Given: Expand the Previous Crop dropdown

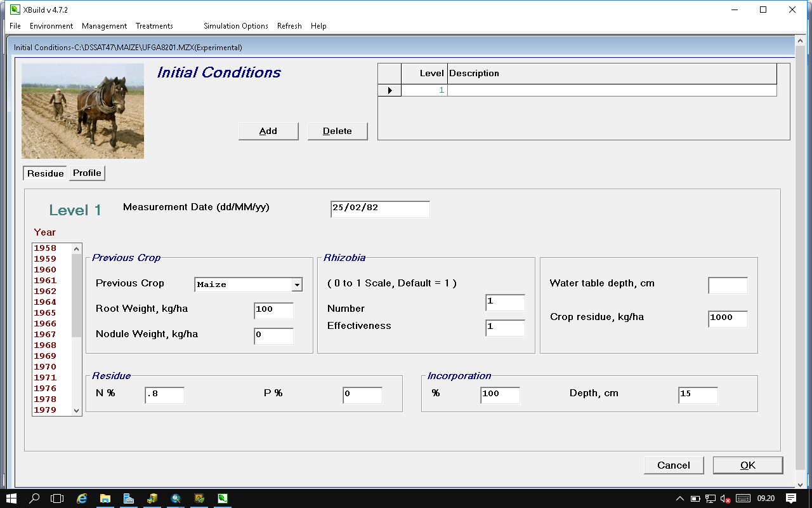Looking at the screenshot, I should coord(297,285).
